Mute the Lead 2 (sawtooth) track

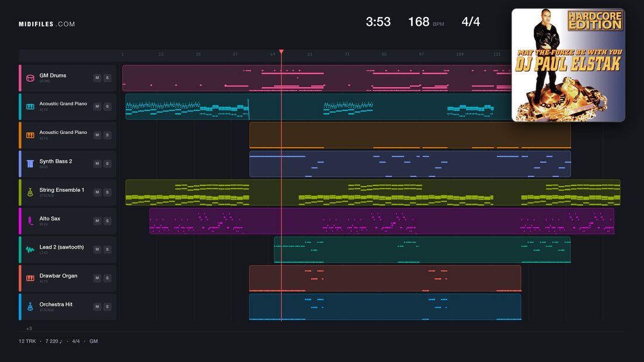click(x=97, y=249)
